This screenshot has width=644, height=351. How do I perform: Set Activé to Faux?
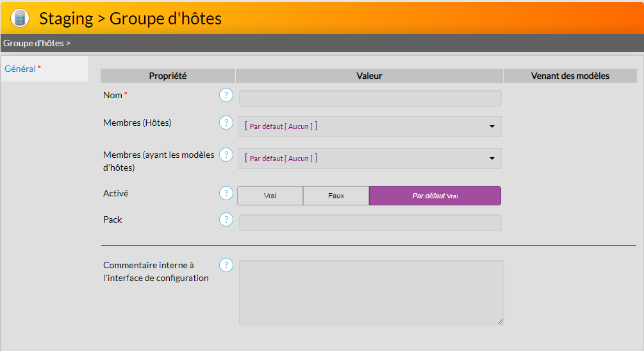pos(336,196)
